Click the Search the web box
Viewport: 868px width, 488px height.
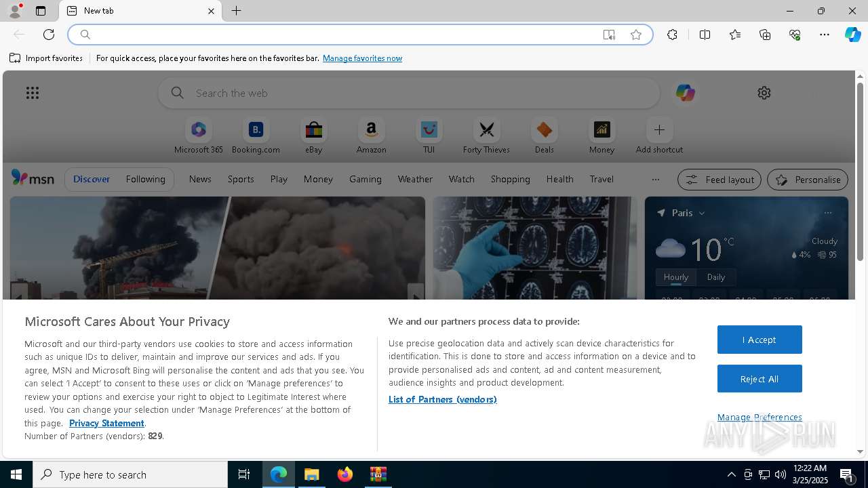409,93
